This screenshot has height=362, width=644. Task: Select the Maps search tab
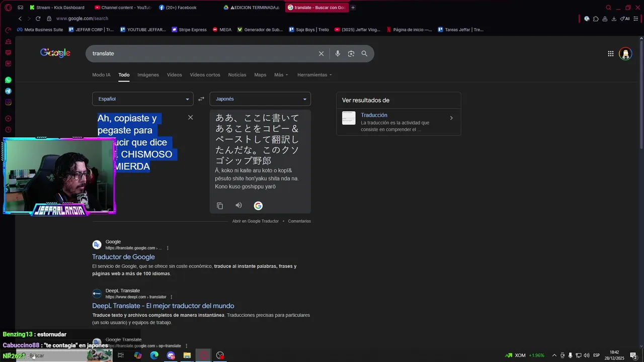tap(260, 75)
